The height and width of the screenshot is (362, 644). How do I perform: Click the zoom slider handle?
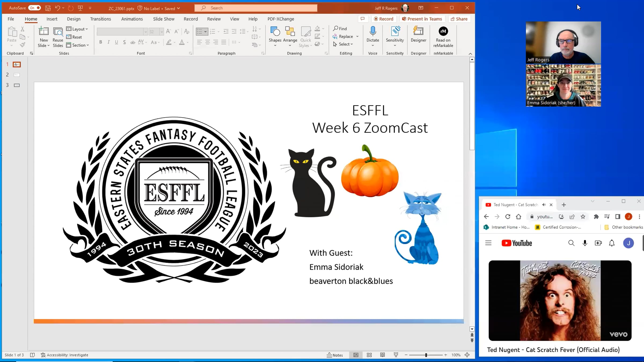pos(426,355)
